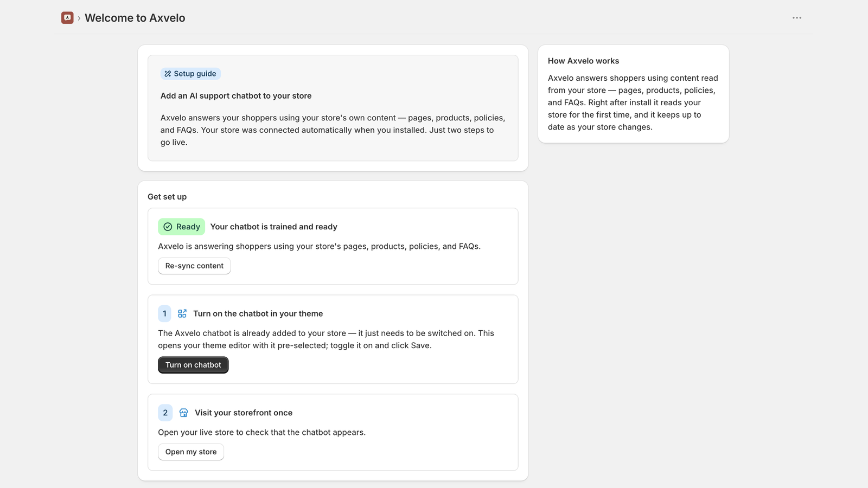Click the Axvelo app icon in the header
Image resolution: width=868 pixels, height=488 pixels.
67,18
